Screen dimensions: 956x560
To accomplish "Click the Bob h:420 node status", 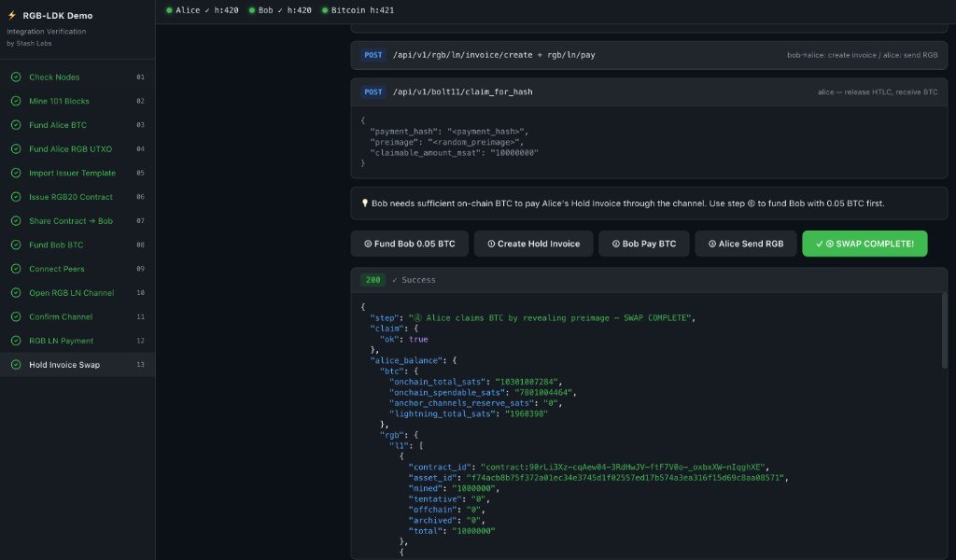I will [x=280, y=10].
